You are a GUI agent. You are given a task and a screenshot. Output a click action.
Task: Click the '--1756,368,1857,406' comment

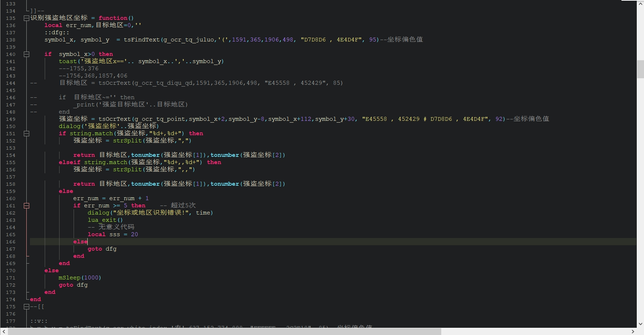[93, 76]
